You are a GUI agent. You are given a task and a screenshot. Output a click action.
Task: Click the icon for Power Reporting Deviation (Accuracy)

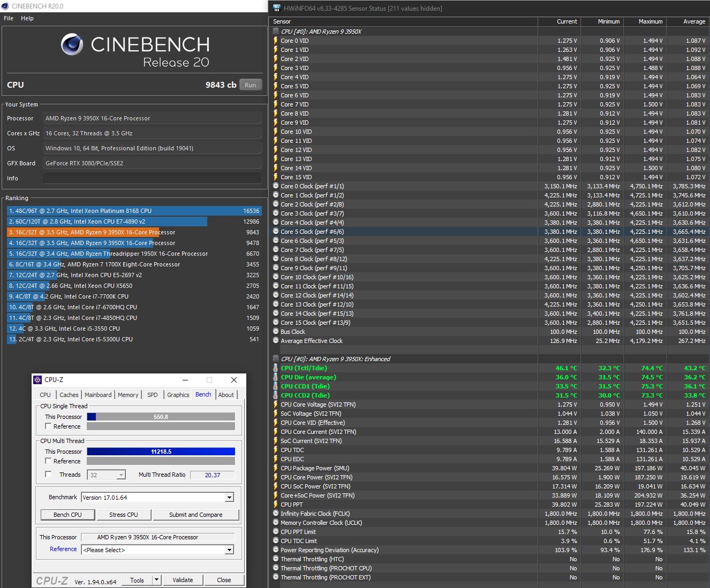click(x=276, y=550)
